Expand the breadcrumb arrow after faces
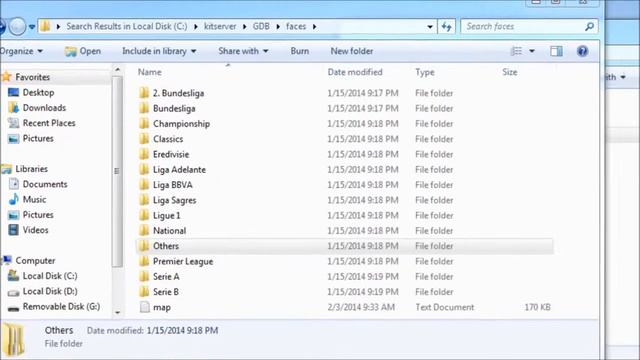Image resolution: width=640 pixels, height=360 pixels. [314, 27]
